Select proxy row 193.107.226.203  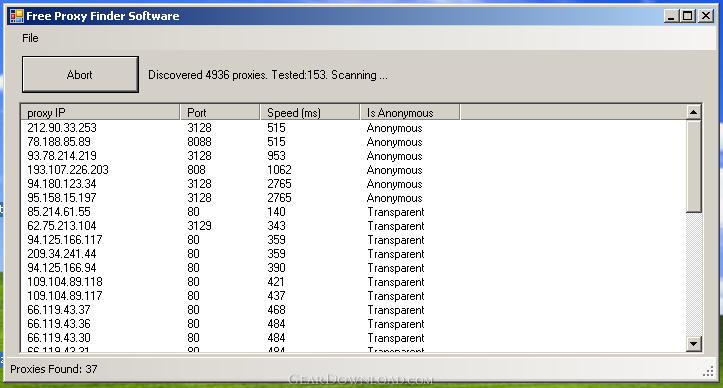(x=353, y=170)
